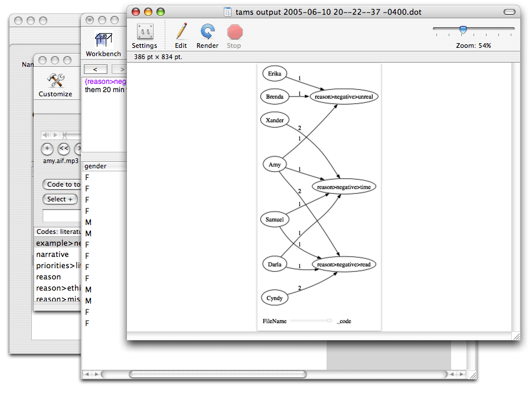Click the Edit pencil icon
This screenshot has width=532, height=394.
pos(181,32)
